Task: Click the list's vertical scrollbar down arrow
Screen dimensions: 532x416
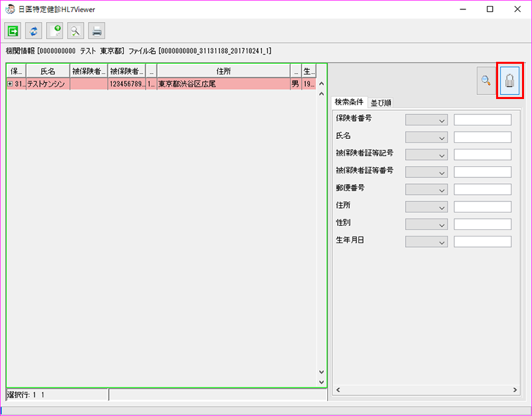Action: (x=322, y=373)
